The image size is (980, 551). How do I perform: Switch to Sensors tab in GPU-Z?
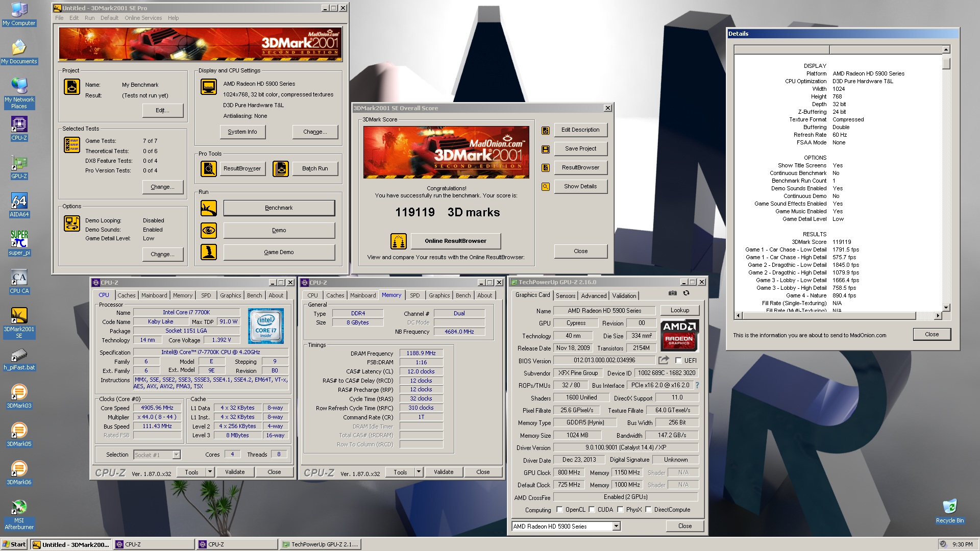(x=566, y=296)
